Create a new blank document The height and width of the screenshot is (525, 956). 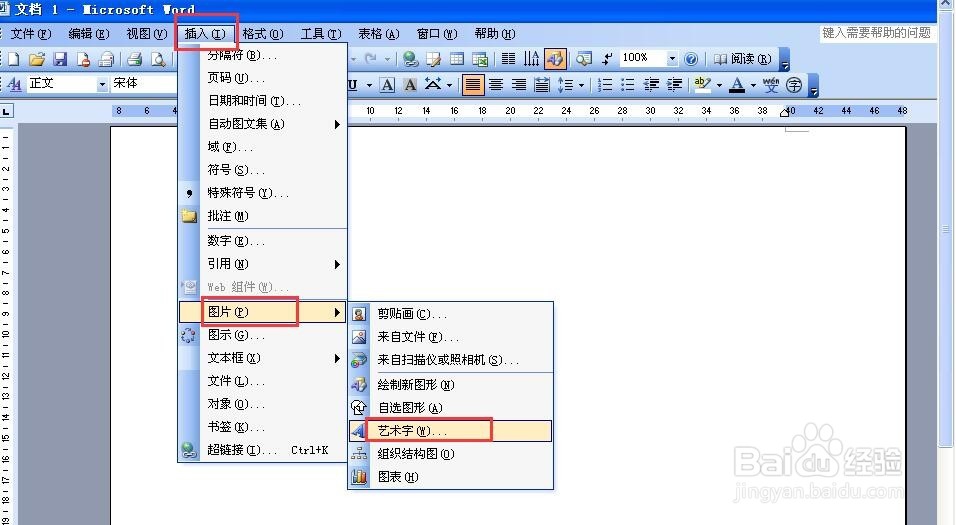pos(14,59)
